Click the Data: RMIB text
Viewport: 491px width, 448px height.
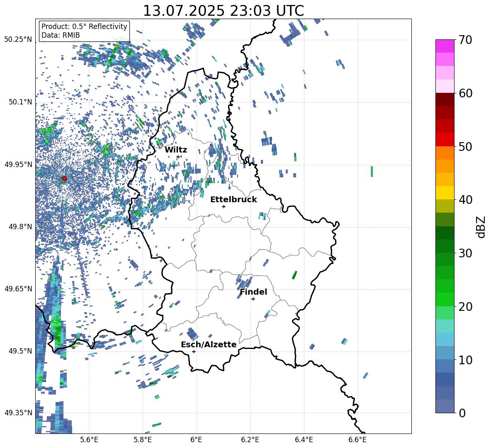pyautogui.click(x=61, y=35)
